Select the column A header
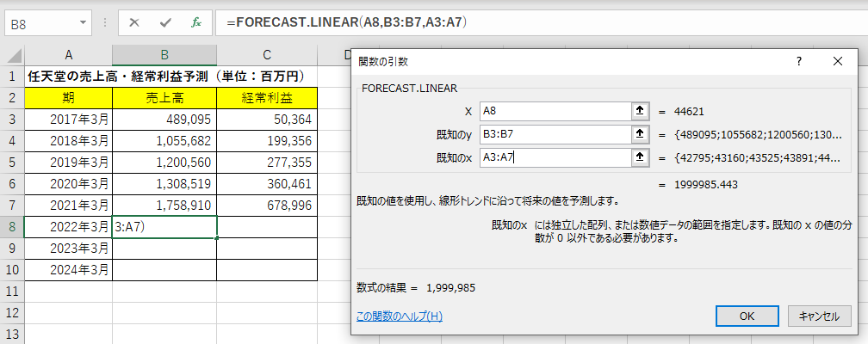This screenshot has width=868, height=344. tap(69, 55)
